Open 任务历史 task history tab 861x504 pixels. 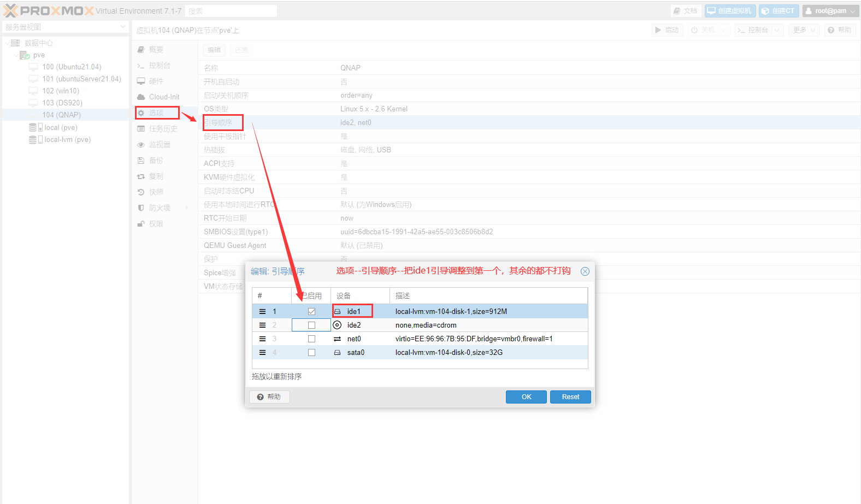point(164,129)
